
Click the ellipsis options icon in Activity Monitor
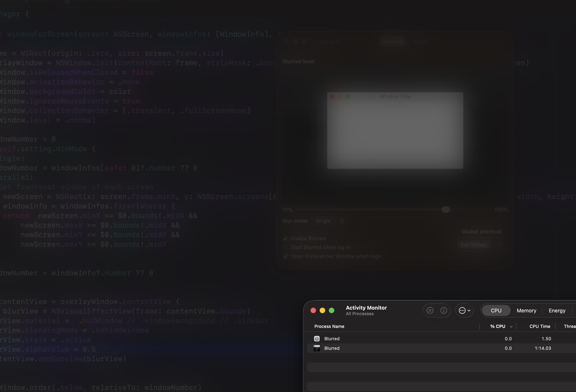tap(462, 310)
